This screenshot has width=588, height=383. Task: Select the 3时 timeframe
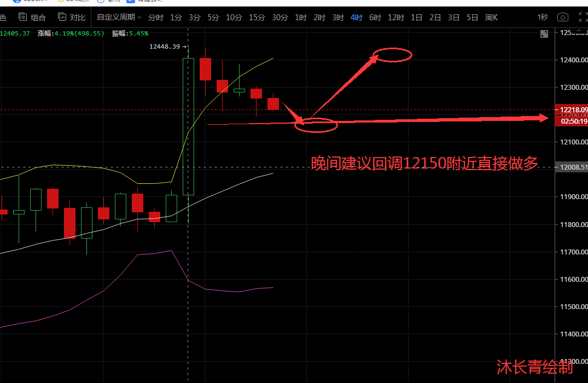(x=338, y=18)
